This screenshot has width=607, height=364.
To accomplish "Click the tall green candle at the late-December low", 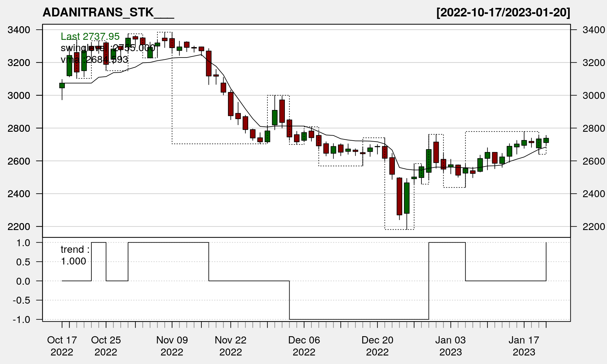I will [x=407, y=198].
